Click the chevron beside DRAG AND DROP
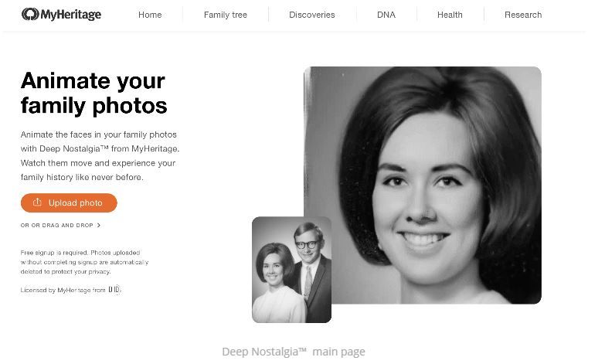Image resolution: width=605 pixels, height=364 pixels. 99,225
